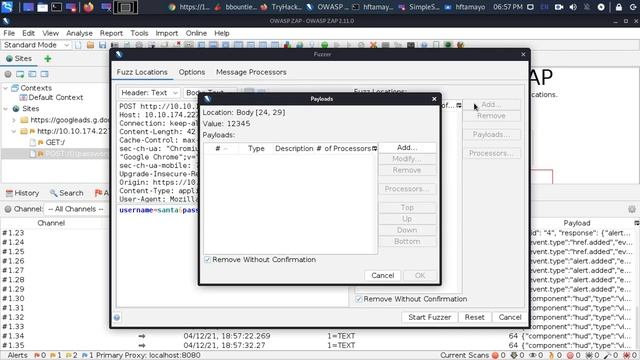Image resolution: width=640 pixels, height=360 pixels.
Task: Open the Standard Mode dropdown
Action: pos(36,45)
